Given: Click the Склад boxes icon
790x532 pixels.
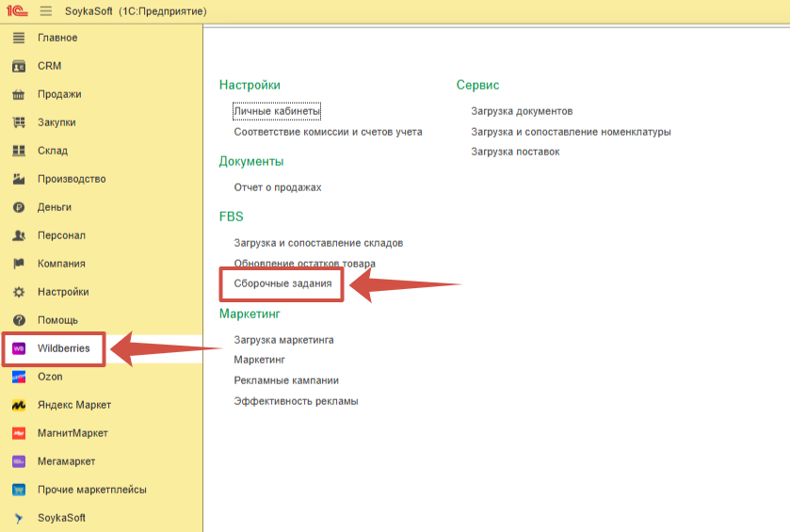Looking at the screenshot, I should [x=19, y=151].
